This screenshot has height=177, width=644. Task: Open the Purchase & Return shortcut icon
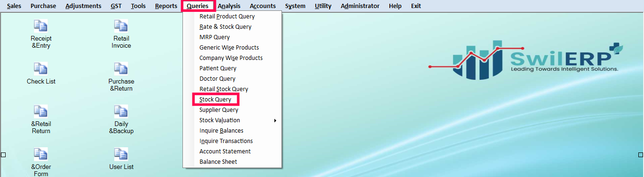[121, 77]
